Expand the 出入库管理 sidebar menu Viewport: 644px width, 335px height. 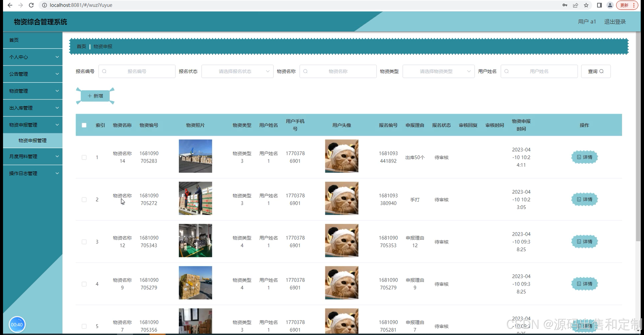coord(33,108)
